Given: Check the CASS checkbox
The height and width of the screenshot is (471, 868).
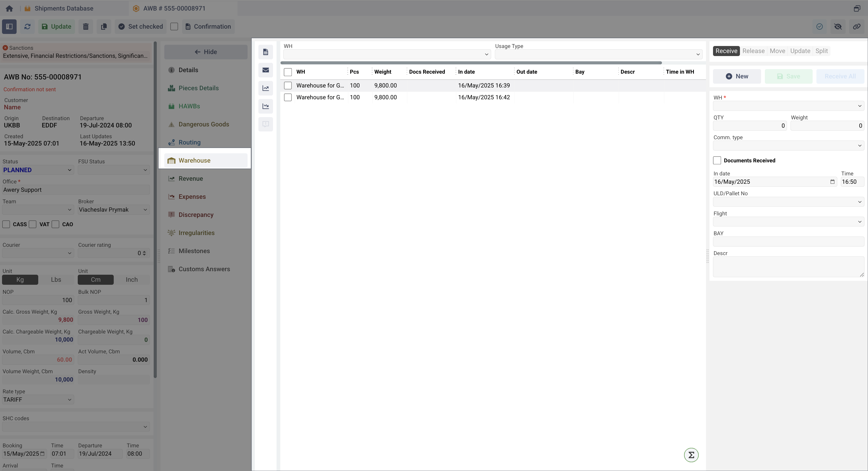Looking at the screenshot, I should (x=6, y=224).
